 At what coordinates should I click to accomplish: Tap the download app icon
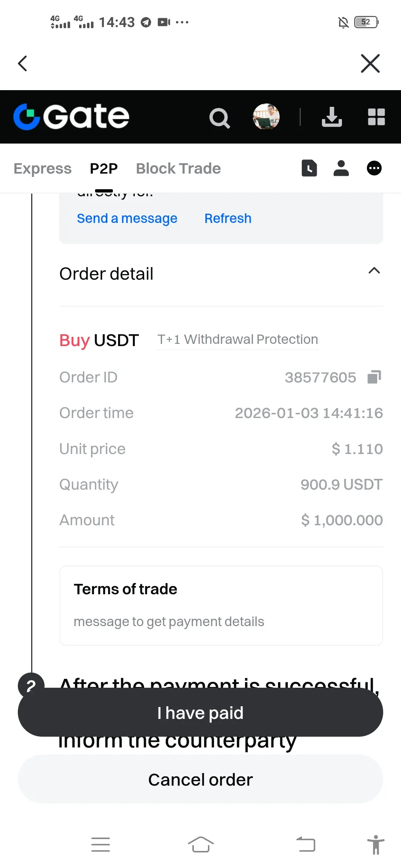tap(332, 117)
